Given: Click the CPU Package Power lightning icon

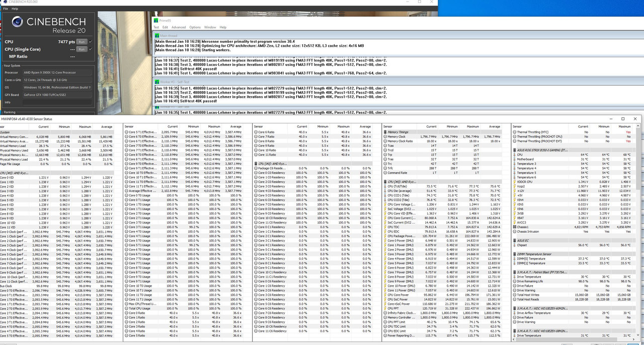Looking at the screenshot, I should (x=385, y=236).
